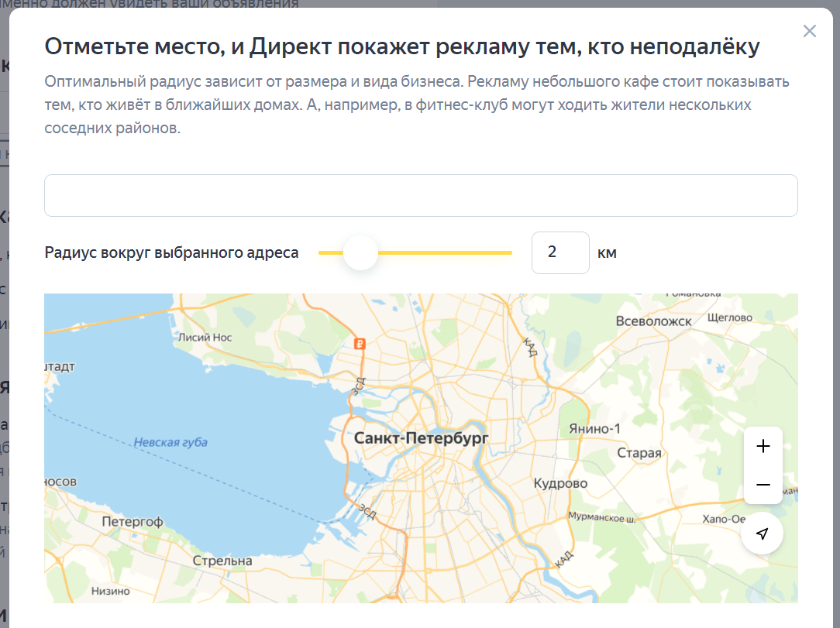Close the location dialog with the X
Screen dimensions: 840x628
coord(810,31)
